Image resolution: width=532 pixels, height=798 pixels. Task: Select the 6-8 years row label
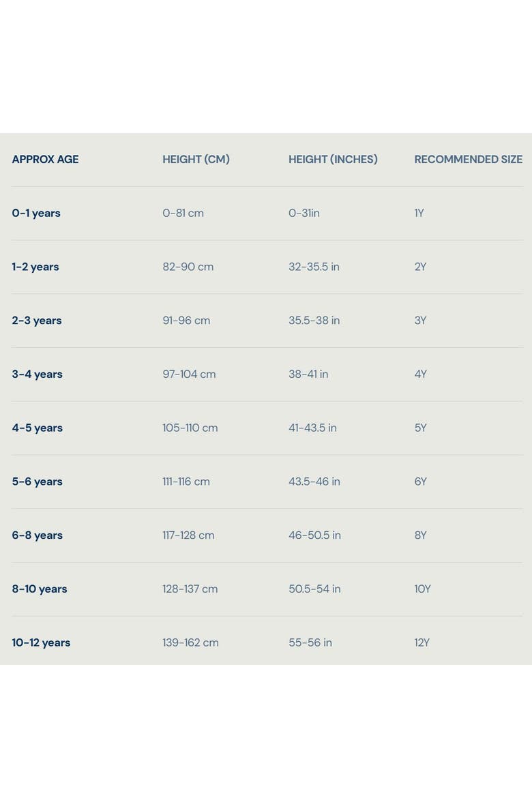(37, 535)
